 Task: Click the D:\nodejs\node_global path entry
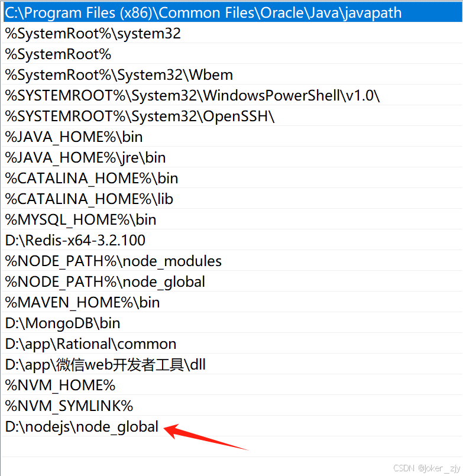coord(233,426)
